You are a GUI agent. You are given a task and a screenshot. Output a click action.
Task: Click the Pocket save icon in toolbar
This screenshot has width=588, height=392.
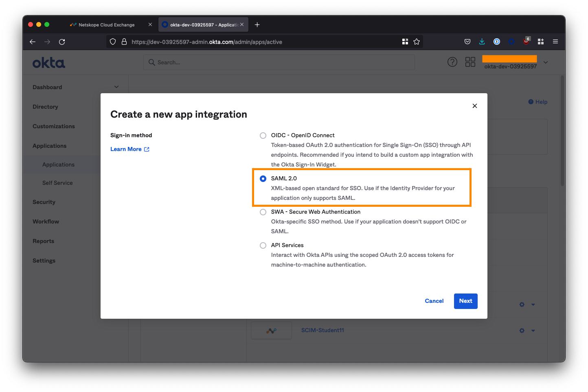click(467, 42)
